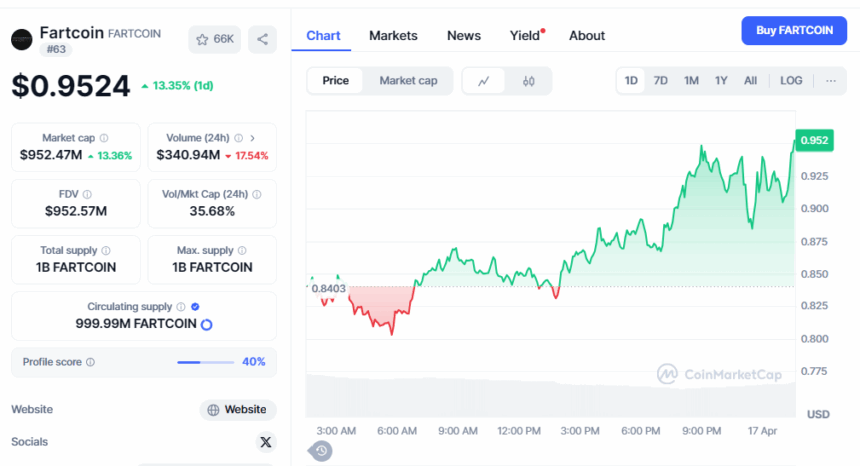The image size is (860, 466).
Task: Open the Website link button
Action: [237, 410]
